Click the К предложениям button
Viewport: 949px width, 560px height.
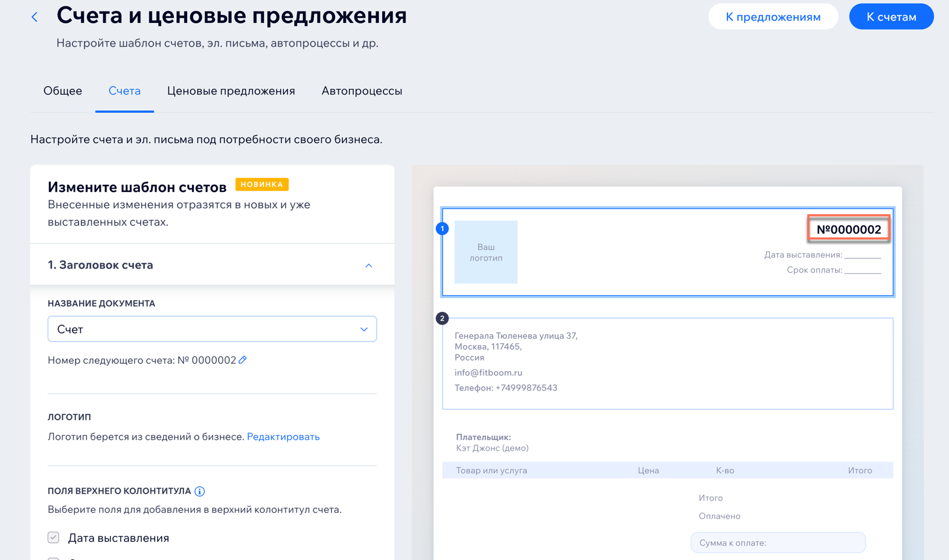773,17
